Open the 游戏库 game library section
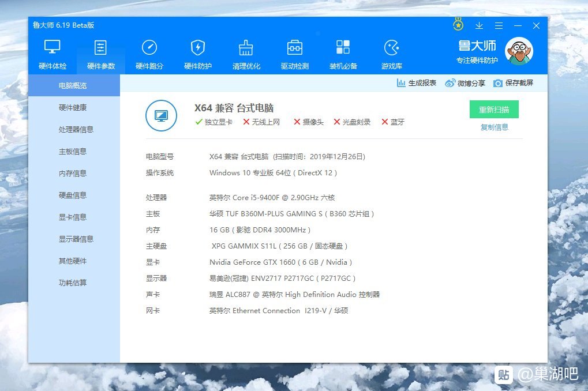Screen dimensions: 588x391 coord(391,55)
